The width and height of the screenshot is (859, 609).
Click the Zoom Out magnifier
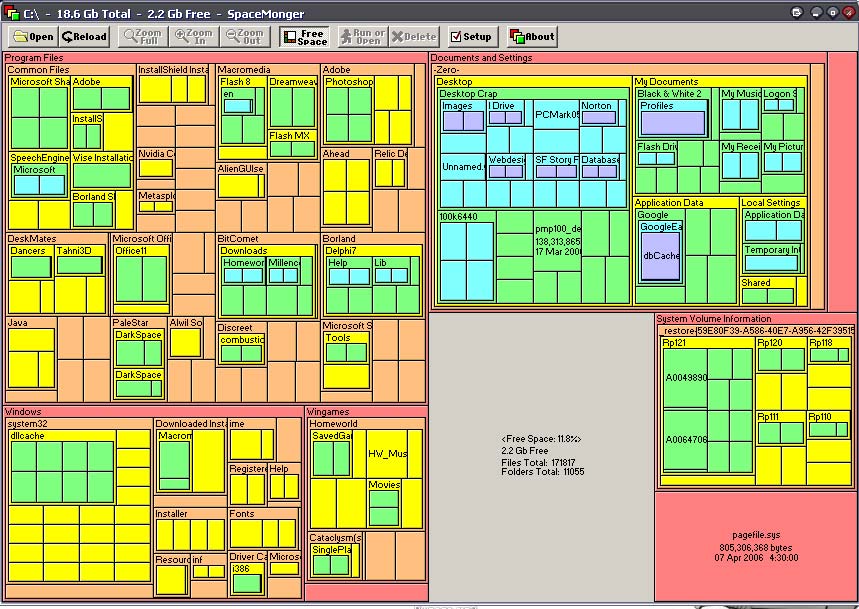[245, 37]
